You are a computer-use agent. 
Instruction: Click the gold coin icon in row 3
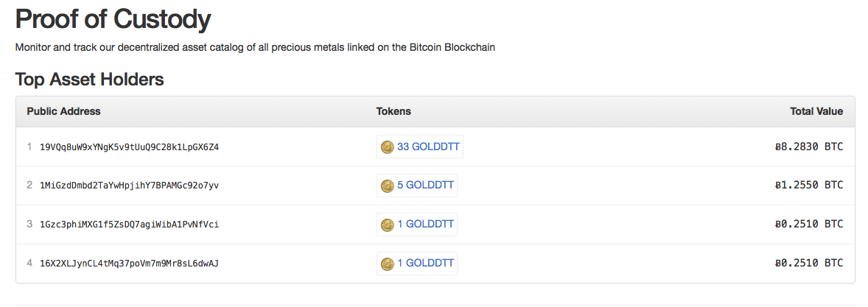(x=388, y=225)
